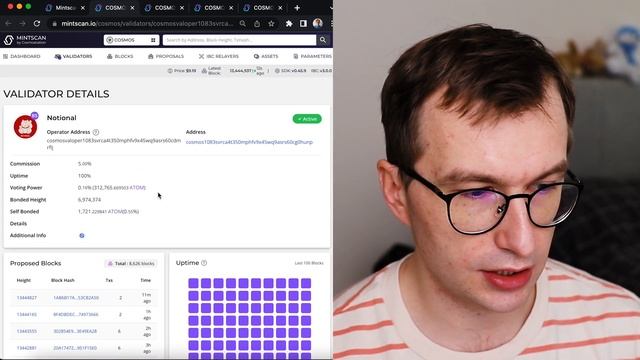
Task: Switch to the Mintscan browser tab
Action: point(64,8)
